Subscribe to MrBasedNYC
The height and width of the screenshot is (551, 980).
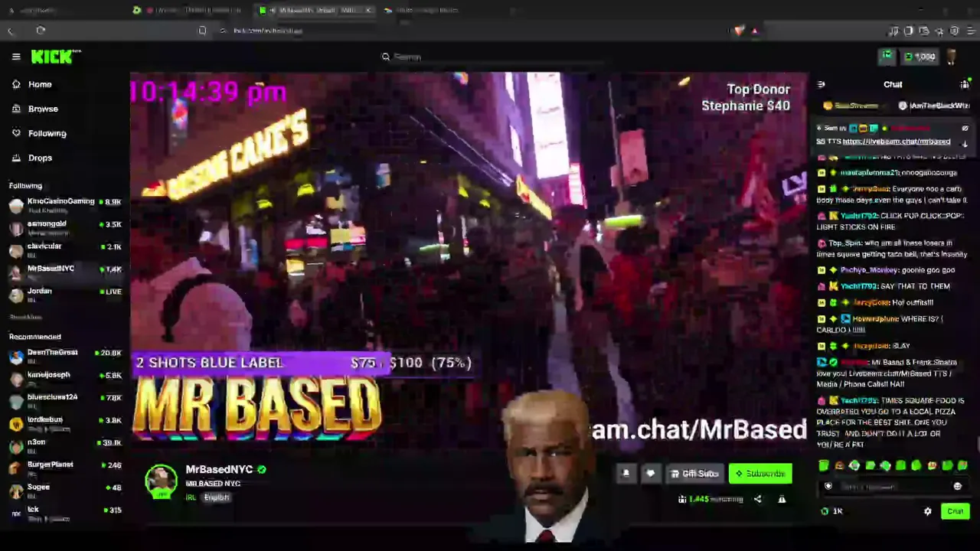760,474
